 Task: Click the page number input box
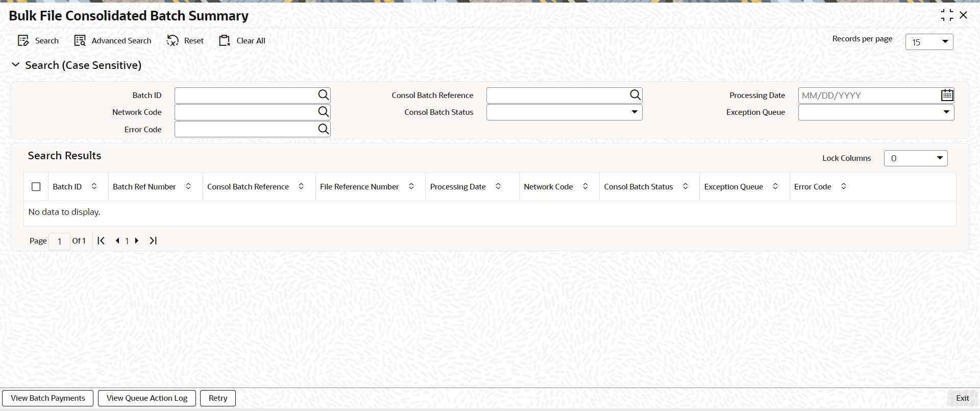tap(60, 241)
